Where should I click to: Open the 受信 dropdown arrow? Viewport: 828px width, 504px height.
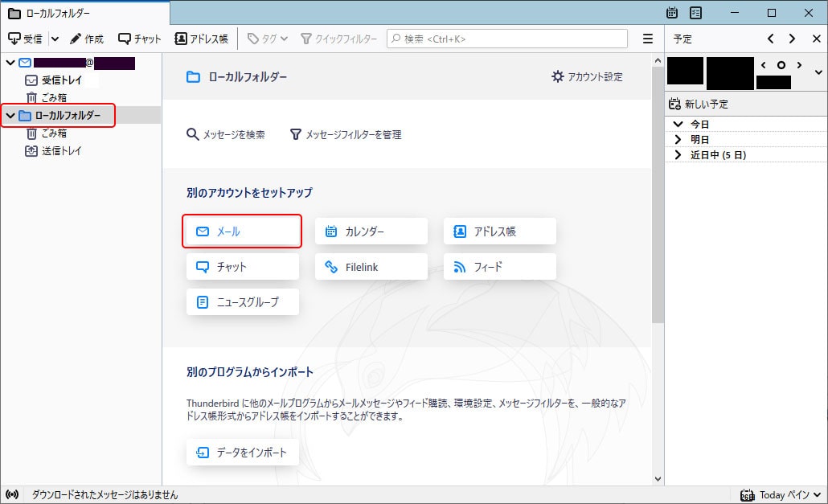point(55,39)
